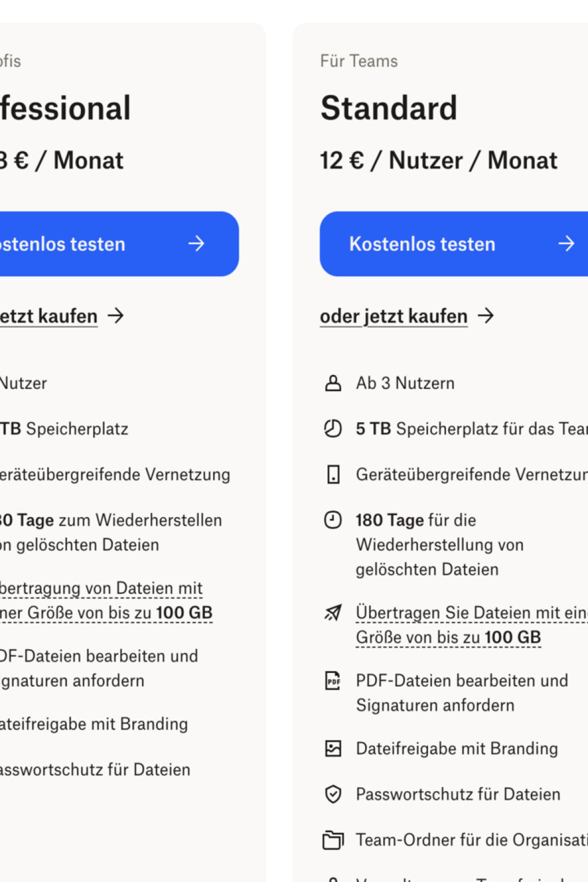
Task: Click the device icon for 'Geräteübergreifende Vernetzung'
Action: 333,474
